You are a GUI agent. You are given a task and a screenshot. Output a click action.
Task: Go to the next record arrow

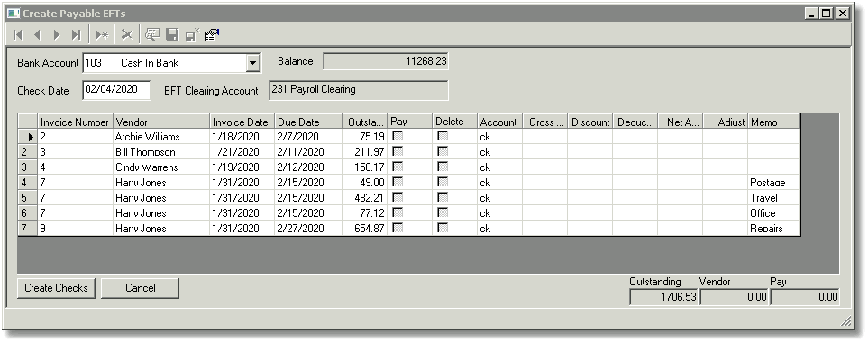tap(57, 35)
